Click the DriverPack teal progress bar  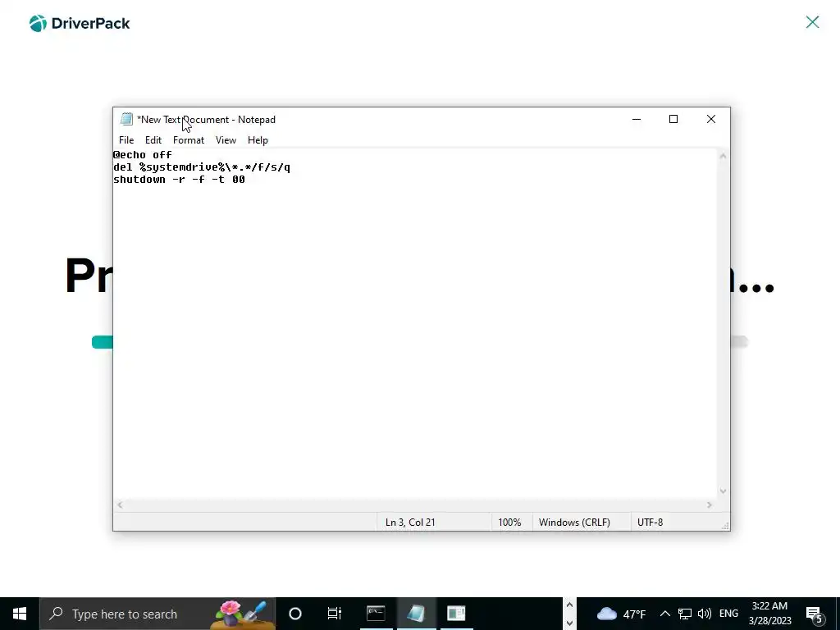(x=102, y=342)
